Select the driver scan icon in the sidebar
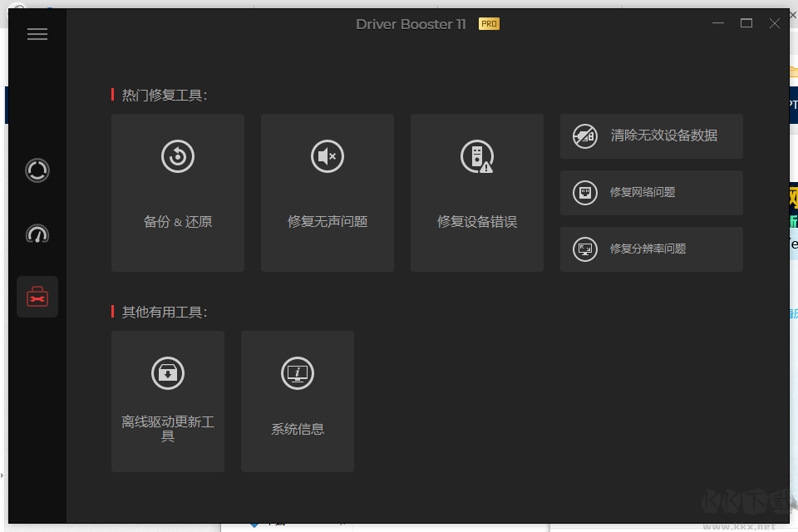The width and height of the screenshot is (798, 532). (37, 170)
